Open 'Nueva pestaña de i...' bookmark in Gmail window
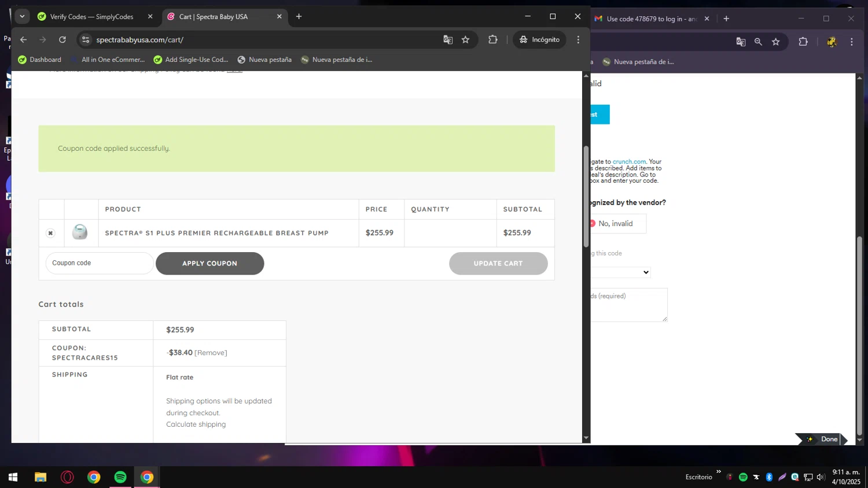The width and height of the screenshot is (868, 488). point(638,62)
